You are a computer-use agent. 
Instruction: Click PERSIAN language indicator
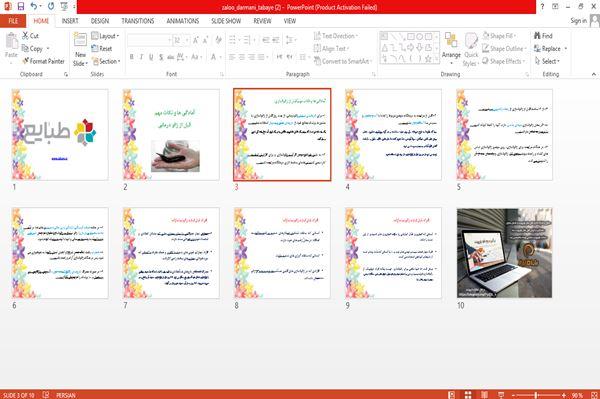click(66, 395)
